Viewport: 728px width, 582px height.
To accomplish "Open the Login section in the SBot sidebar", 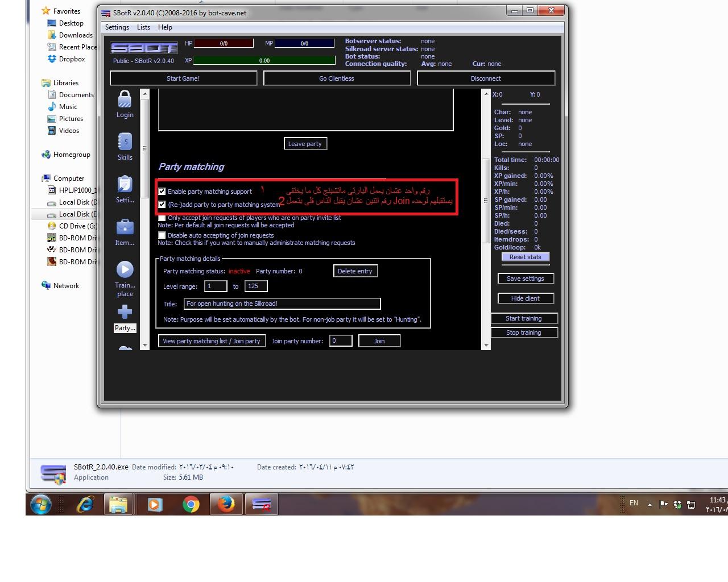I will (x=125, y=104).
